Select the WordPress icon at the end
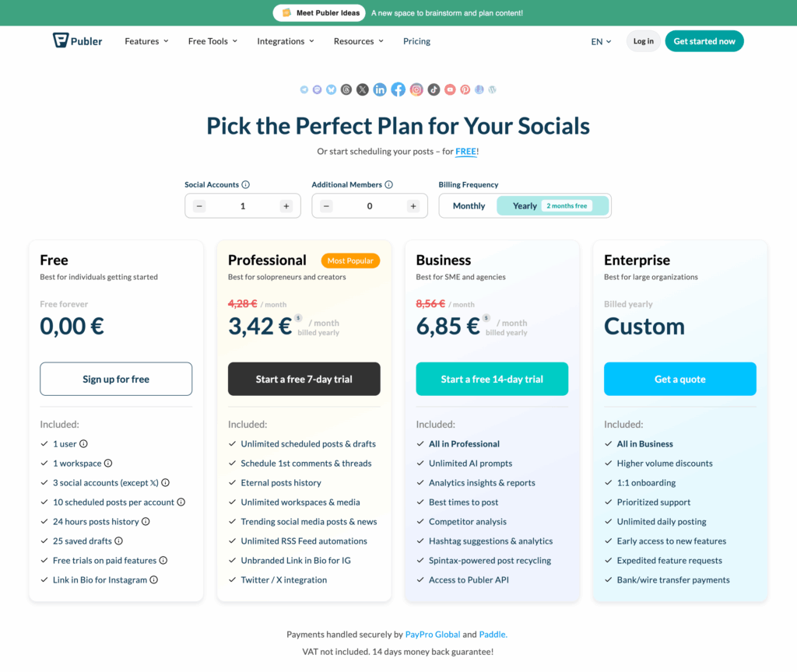 pyautogui.click(x=492, y=89)
